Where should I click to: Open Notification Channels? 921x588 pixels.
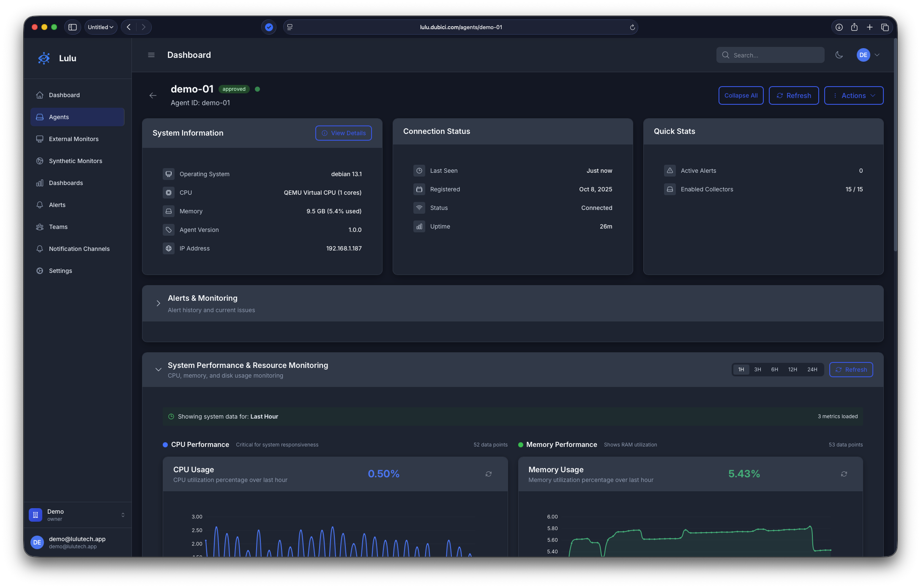[79, 249]
